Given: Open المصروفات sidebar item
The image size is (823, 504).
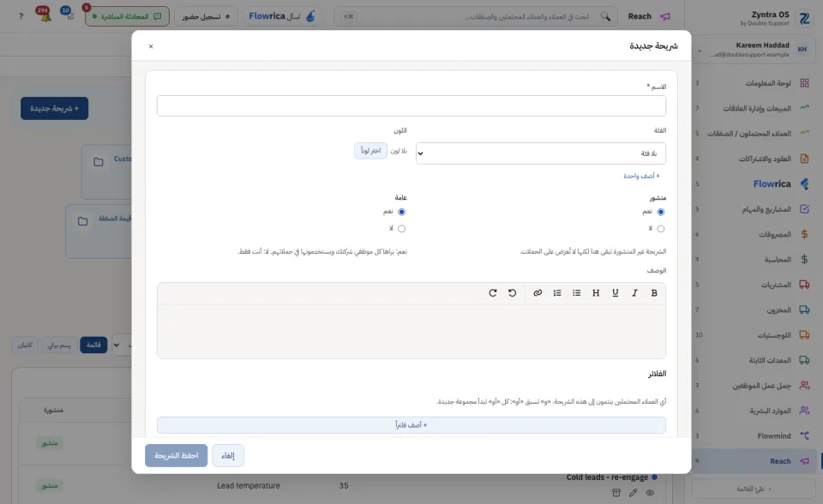Looking at the screenshot, I should pyautogui.click(x=754, y=234).
